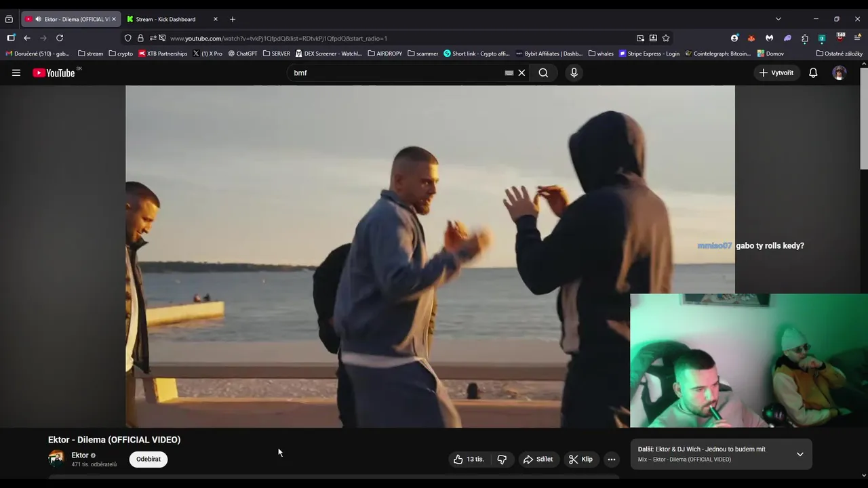The height and width of the screenshot is (488, 868).
Task: Open the Firefox View tab icon
Action: click(x=9, y=19)
